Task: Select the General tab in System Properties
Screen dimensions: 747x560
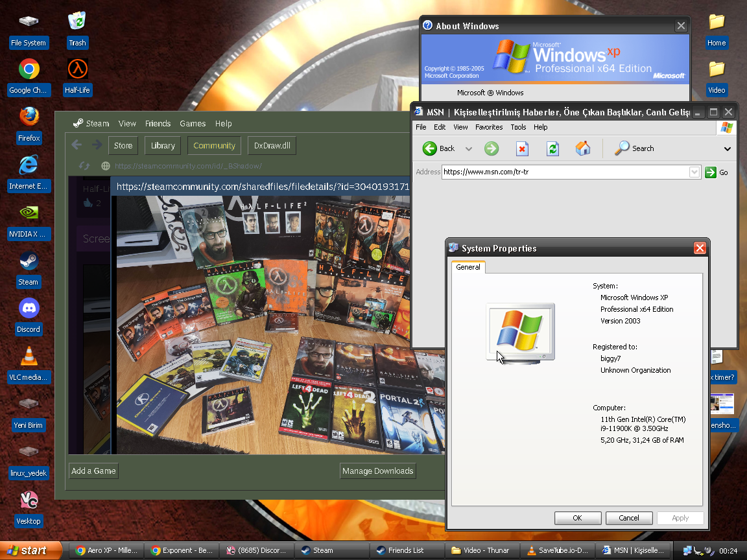Action: pos(468,267)
